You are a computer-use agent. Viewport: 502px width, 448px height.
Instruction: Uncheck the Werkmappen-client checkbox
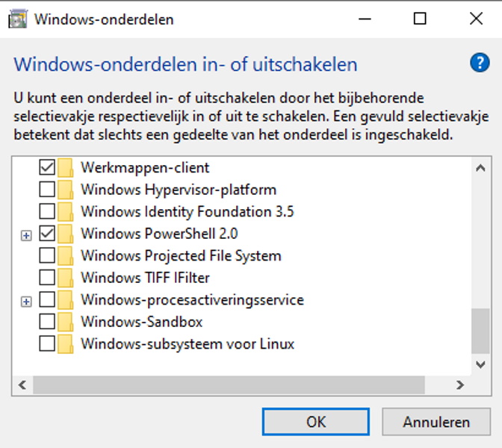point(47,167)
